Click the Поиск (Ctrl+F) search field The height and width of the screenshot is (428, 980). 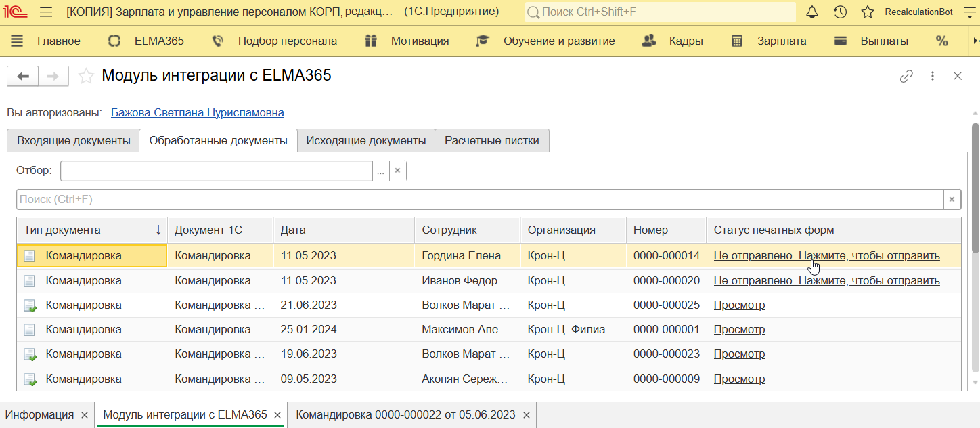480,199
